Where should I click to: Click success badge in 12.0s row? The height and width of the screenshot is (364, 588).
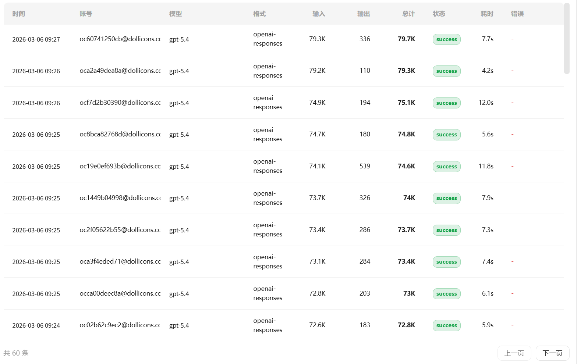tap(446, 103)
